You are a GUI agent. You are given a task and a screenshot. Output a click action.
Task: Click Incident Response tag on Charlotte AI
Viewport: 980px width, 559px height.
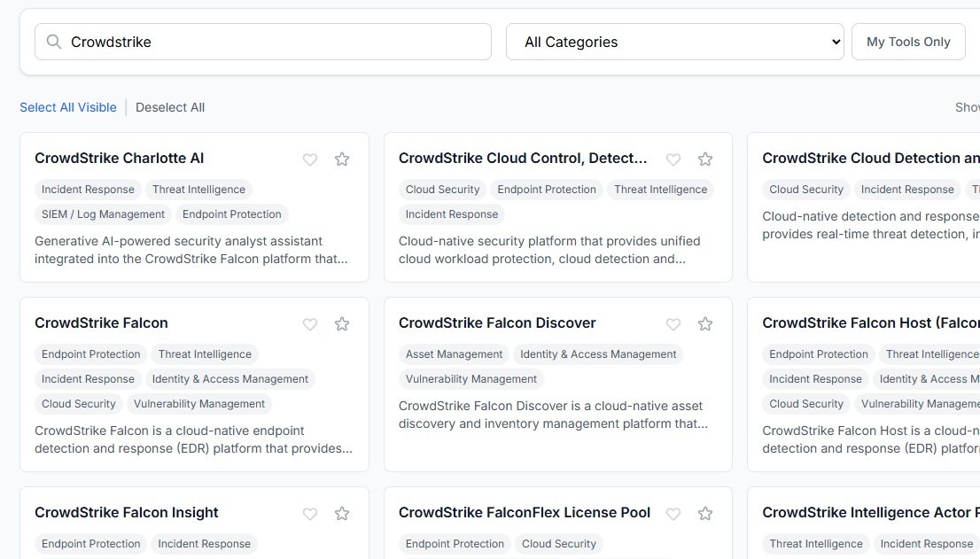click(88, 190)
